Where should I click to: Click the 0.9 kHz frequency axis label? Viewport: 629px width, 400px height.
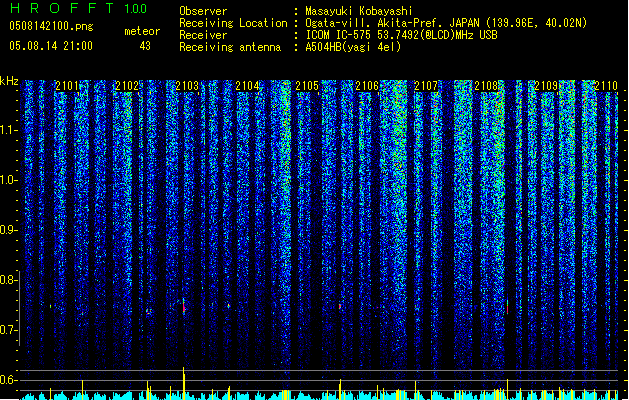[x=9, y=230]
